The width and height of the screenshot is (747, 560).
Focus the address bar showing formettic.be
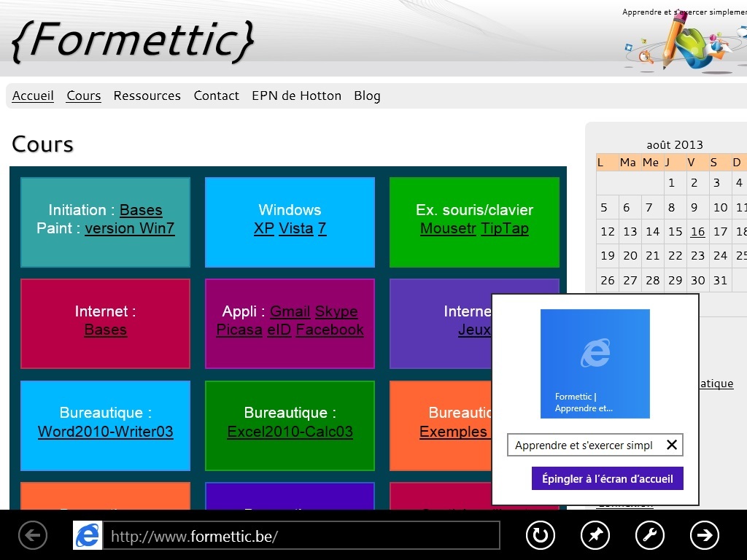[x=301, y=536]
